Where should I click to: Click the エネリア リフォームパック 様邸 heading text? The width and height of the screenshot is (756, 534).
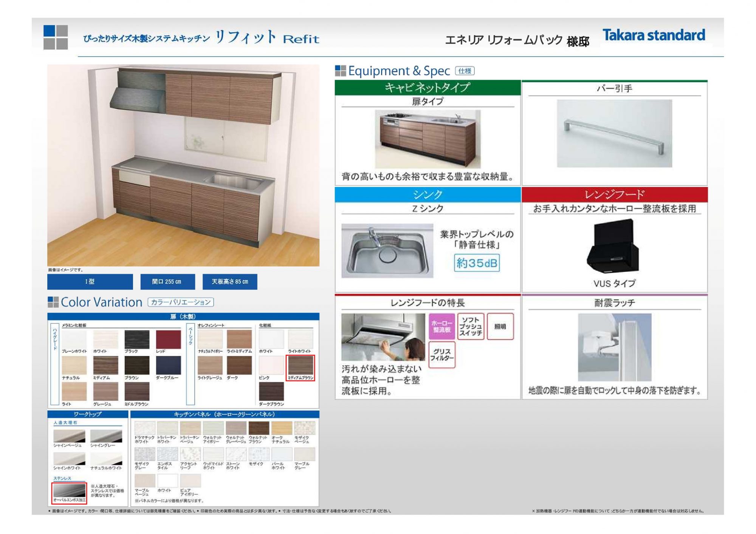[517, 40]
